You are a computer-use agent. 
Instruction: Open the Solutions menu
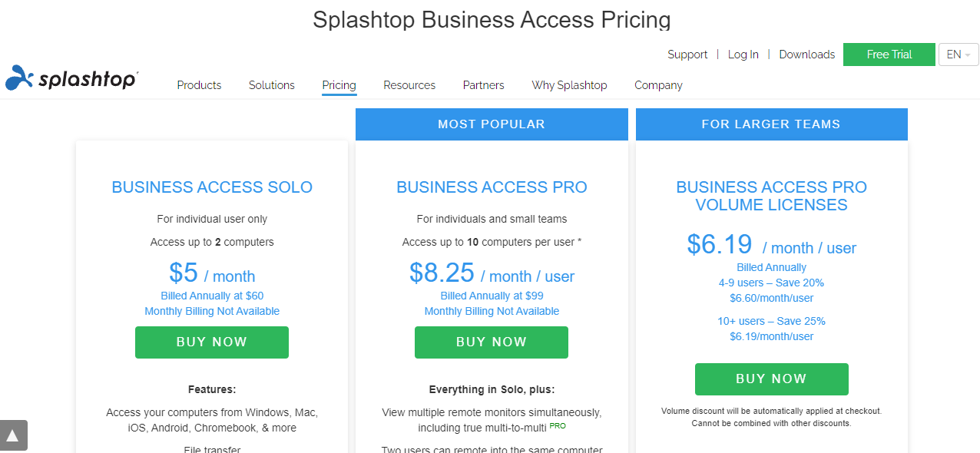[272, 85]
